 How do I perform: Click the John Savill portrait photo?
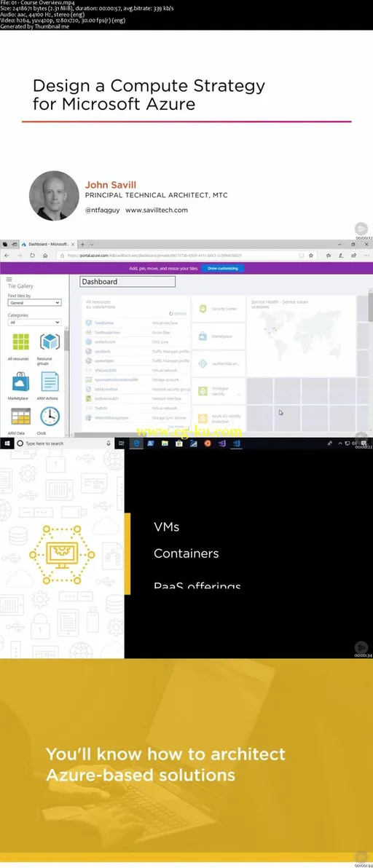tap(54, 196)
